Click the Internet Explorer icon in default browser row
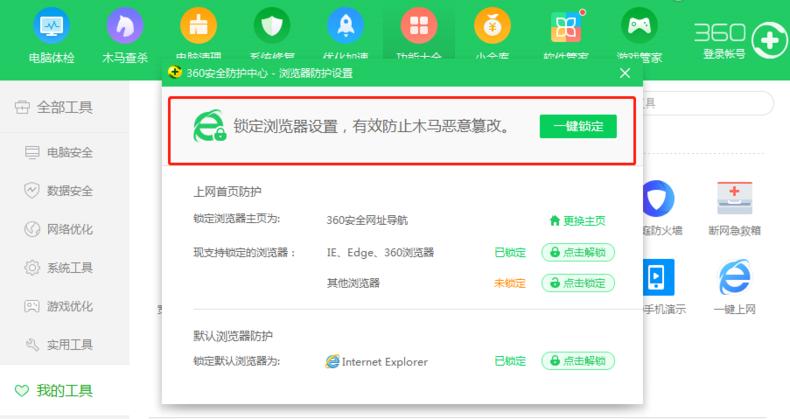The height and width of the screenshot is (419, 790). tap(333, 362)
